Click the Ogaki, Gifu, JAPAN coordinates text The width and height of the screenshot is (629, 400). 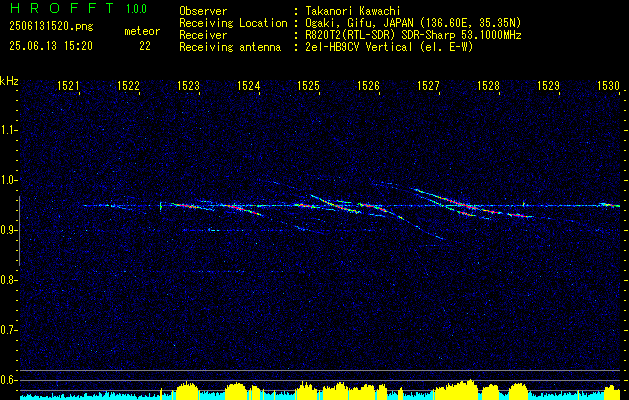[x=412, y=23]
